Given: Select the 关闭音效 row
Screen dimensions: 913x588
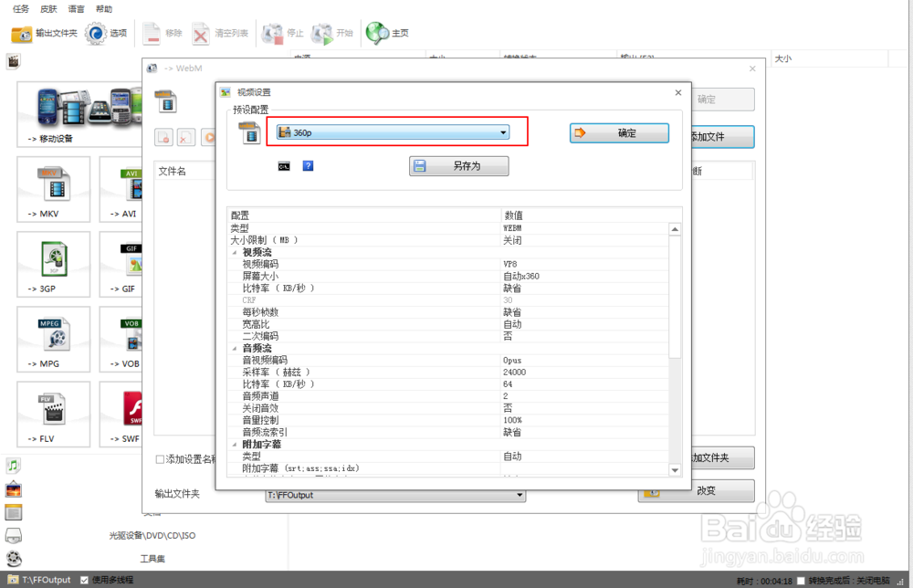Looking at the screenshot, I should point(448,408).
